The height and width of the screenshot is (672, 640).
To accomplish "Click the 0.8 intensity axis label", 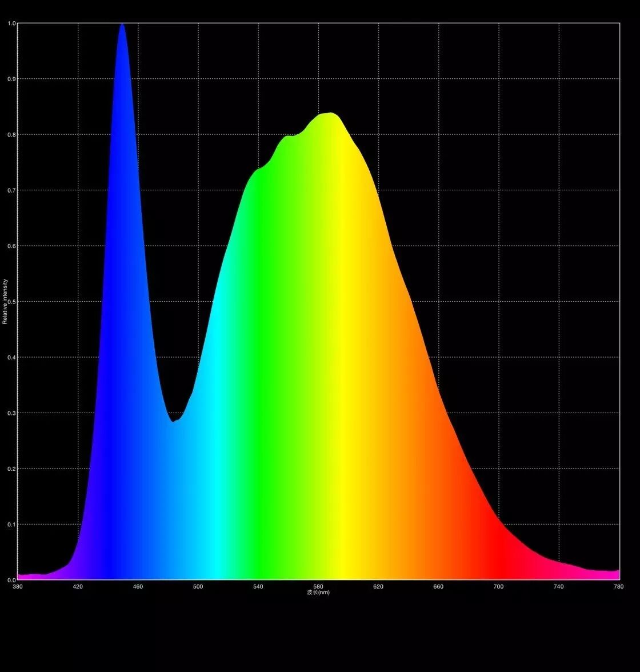I will (11, 135).
